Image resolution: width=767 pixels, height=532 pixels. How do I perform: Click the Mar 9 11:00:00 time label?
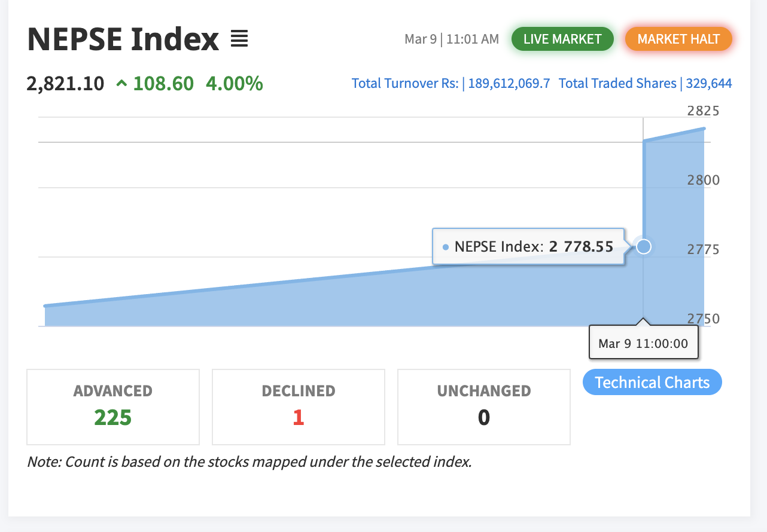pos(643,344)
